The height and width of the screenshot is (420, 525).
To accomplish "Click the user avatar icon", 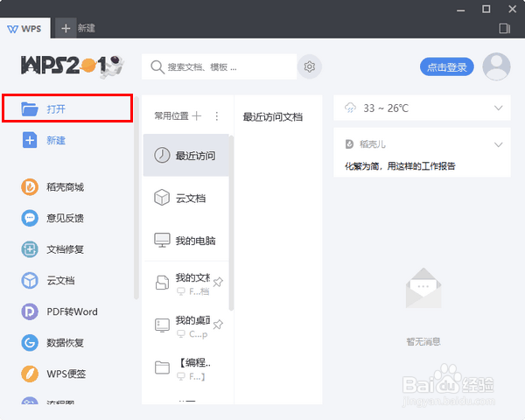I will point(496,66).
